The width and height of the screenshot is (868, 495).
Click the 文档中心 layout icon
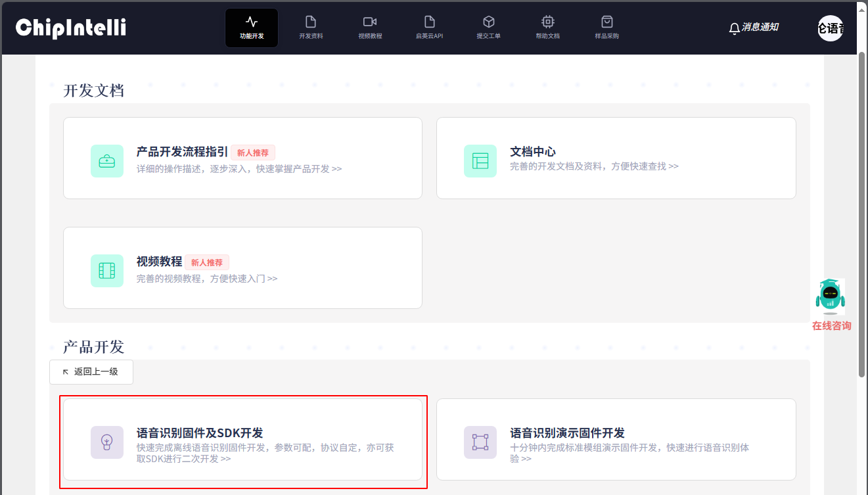tap(480, 161)
